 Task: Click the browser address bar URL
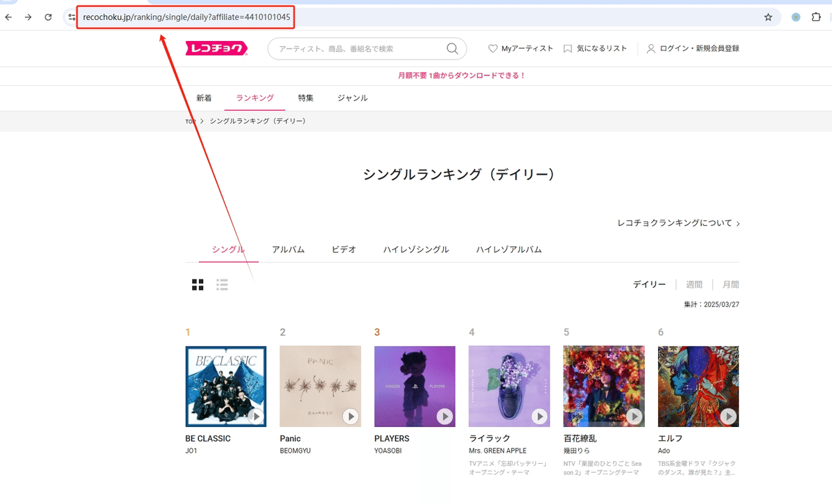tap(187, 17)
